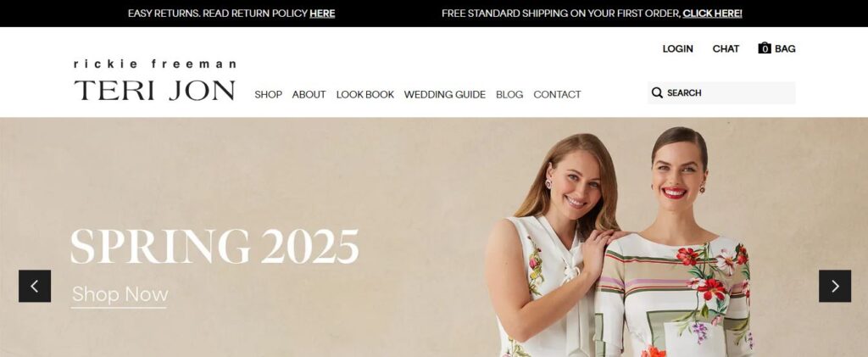Go to previous slide with left arrow

[35, 286]
